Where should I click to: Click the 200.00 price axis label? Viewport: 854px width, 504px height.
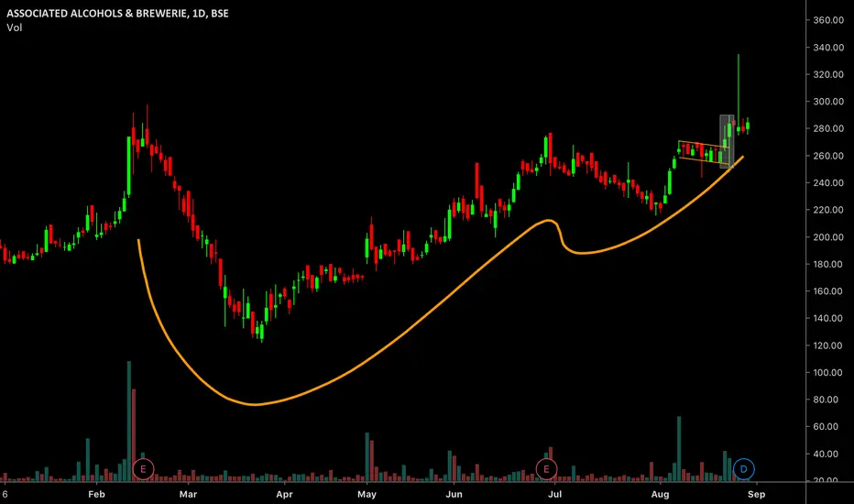coord(827,237)
